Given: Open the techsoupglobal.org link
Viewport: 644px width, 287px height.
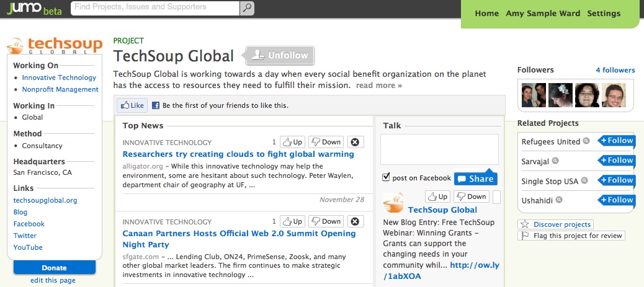Looking at the screenshot, I should (x=45, y=200).
